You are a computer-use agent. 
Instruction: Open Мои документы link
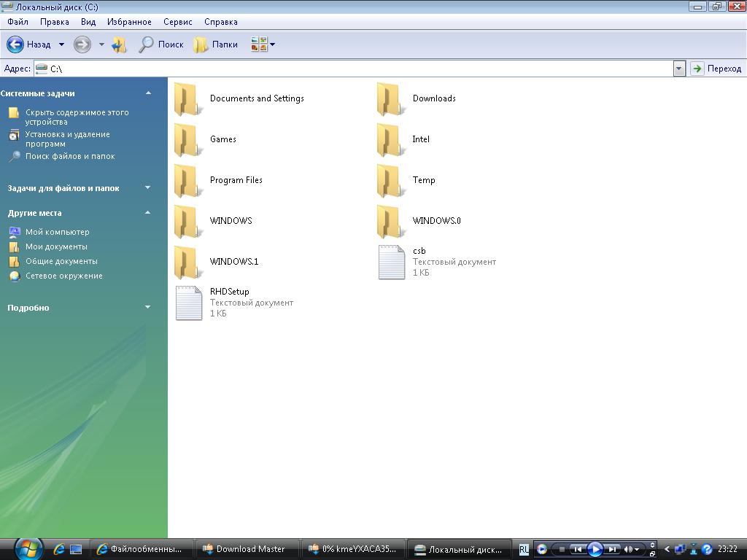tap(56, 246)
